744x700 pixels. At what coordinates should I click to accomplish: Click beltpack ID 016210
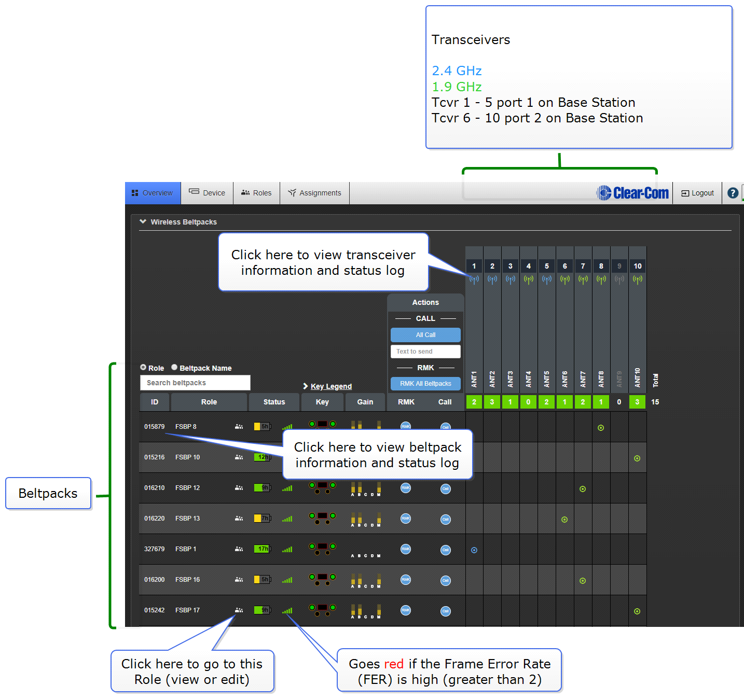pos(154,488)
